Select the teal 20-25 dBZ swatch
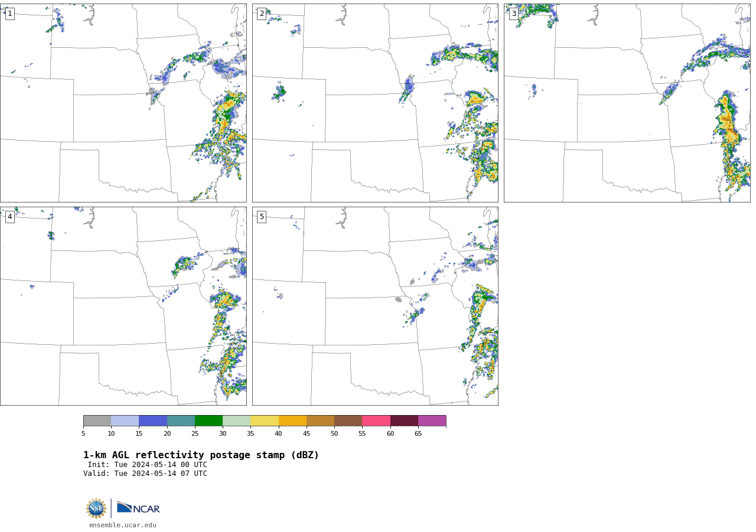 [181, 421]
